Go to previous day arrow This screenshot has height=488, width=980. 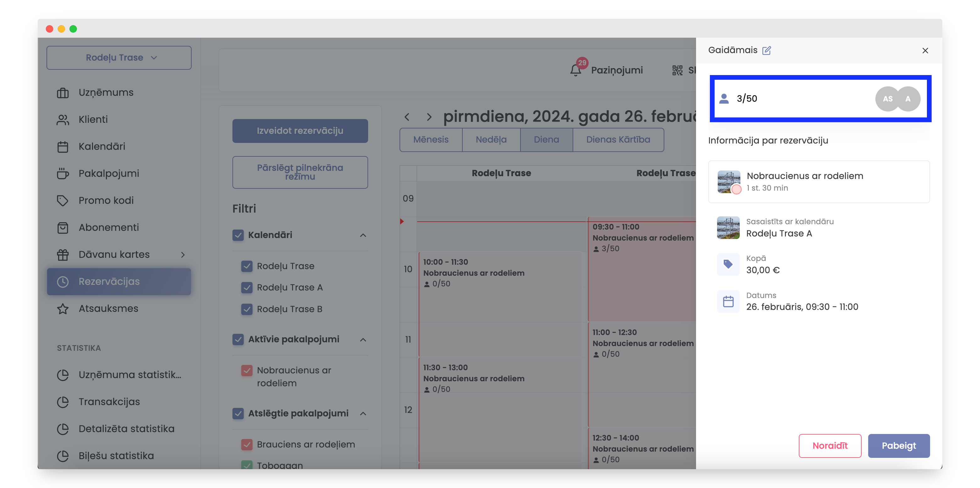tap(407, 117)
